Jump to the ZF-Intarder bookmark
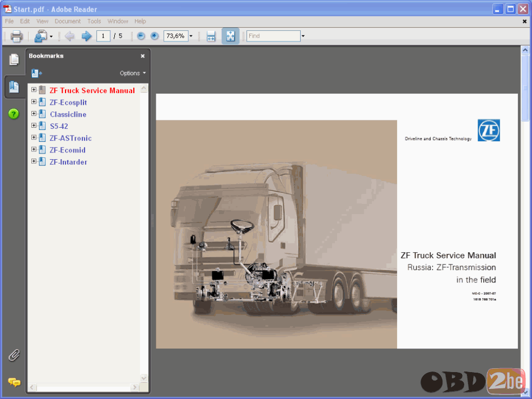 click(x=68, y=162)
